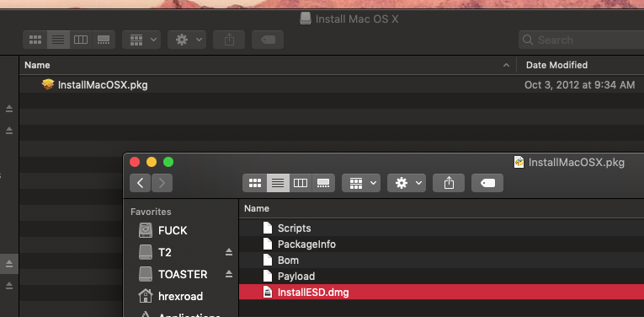This screenshot has width=644, height=317.
Task: Switch to gallery view in Install Mac OS X window
Action: point(104,40)
